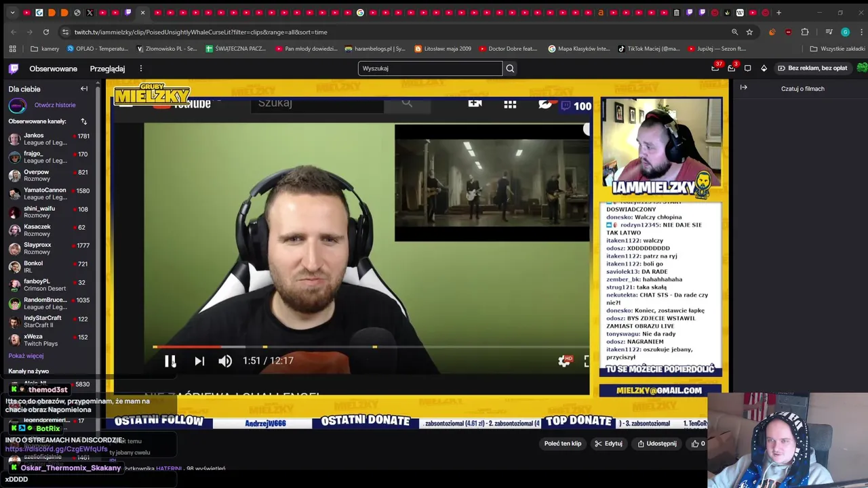Open the Obserwowane nav item
Screen dimensions: 868x488
click(x=54, y=68)
